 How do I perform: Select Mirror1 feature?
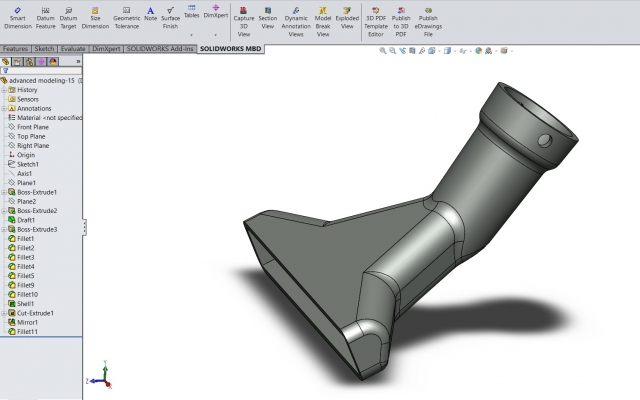[23, 322]
